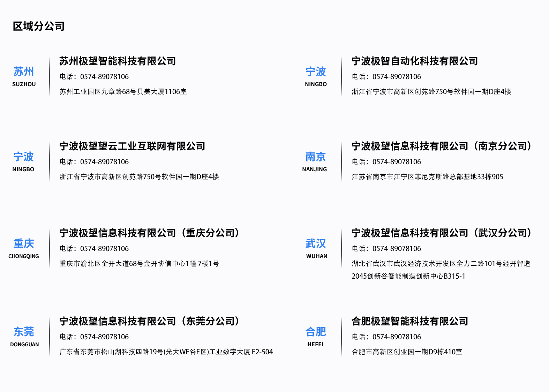Click the 合肥 city label

click(315, 332)
